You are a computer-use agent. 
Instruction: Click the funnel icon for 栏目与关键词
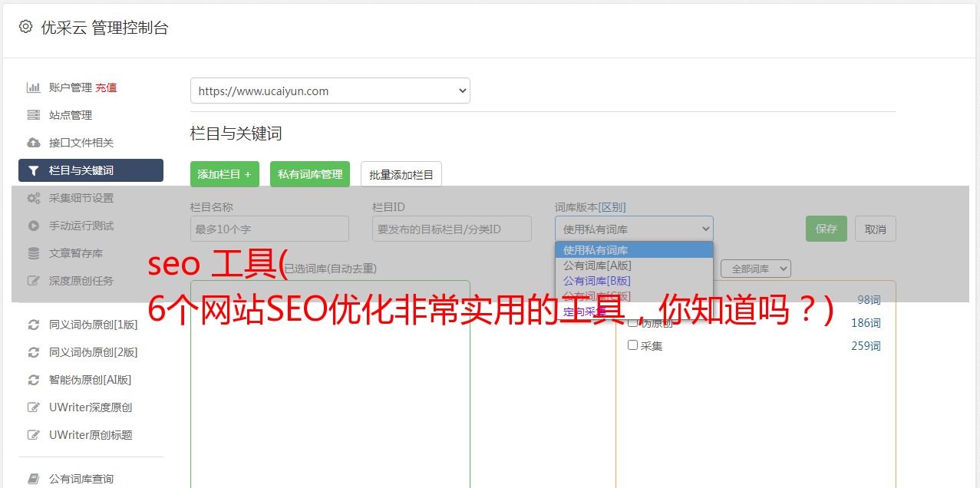click(33, 170)
